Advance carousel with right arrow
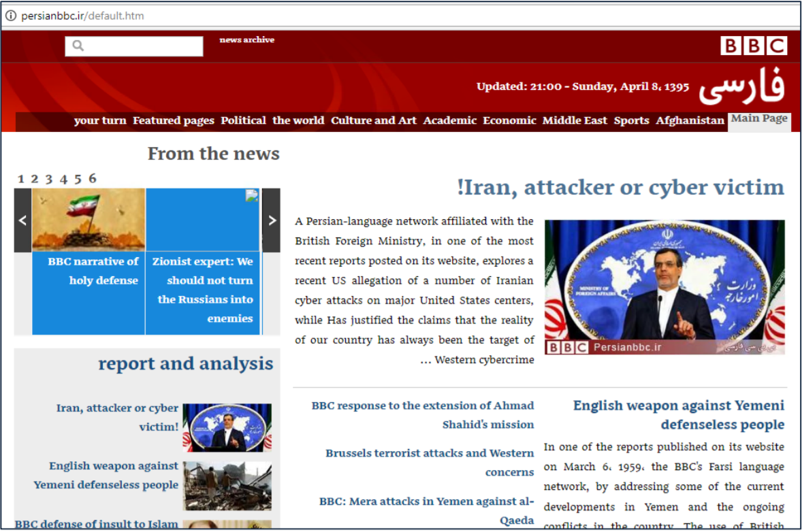Image resolution: width=802 pixels, height=532 pixels. 272,220
